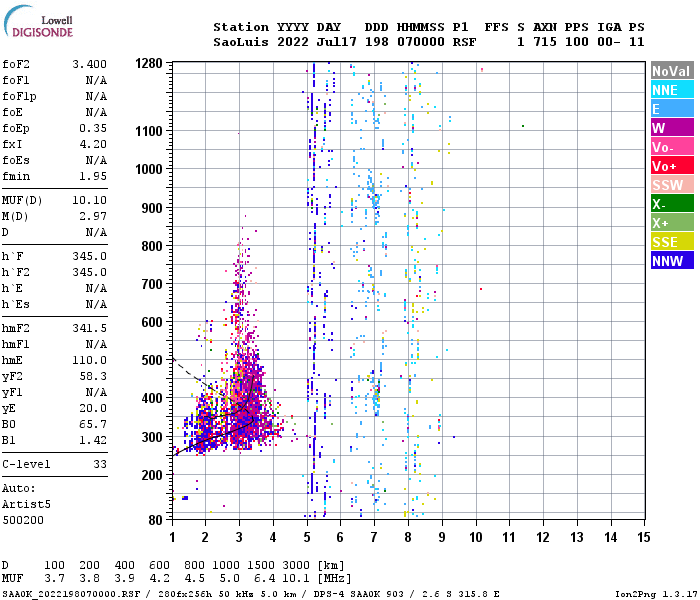
Task: Click the hmE value 110.0
Action: 90,360
